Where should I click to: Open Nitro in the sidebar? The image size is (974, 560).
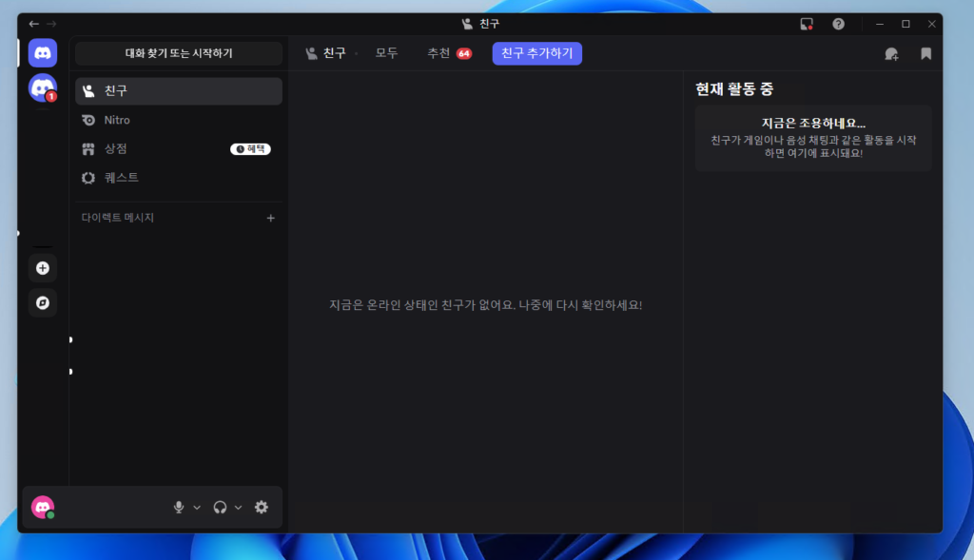click(117, 120)
